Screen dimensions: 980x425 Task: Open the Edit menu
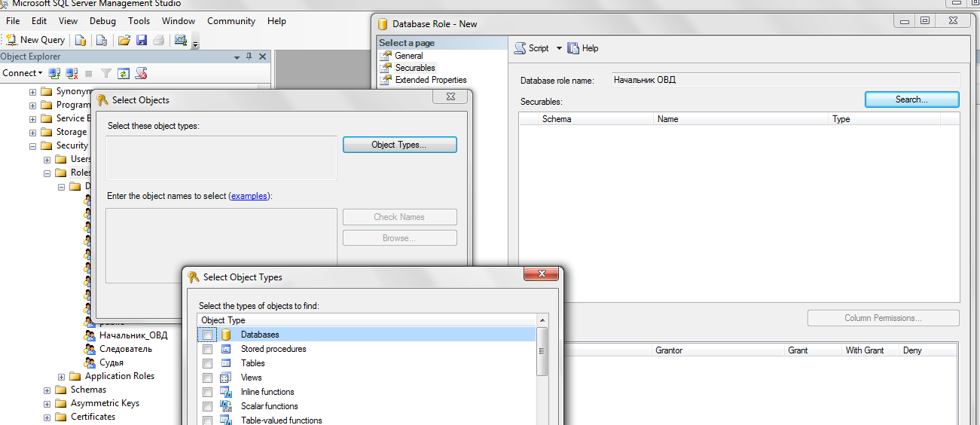(x=39, y=21)
